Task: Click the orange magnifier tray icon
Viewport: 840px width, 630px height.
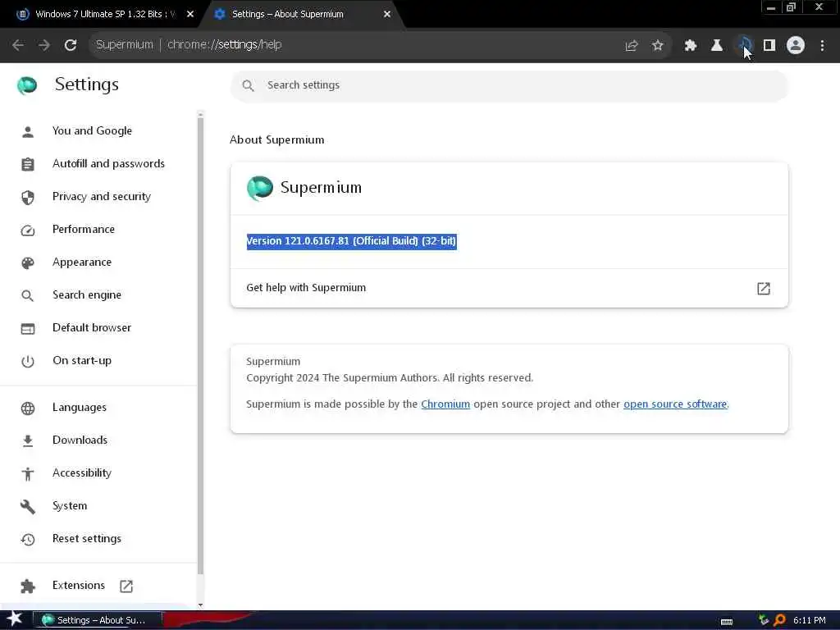Action: coord(780,620)
